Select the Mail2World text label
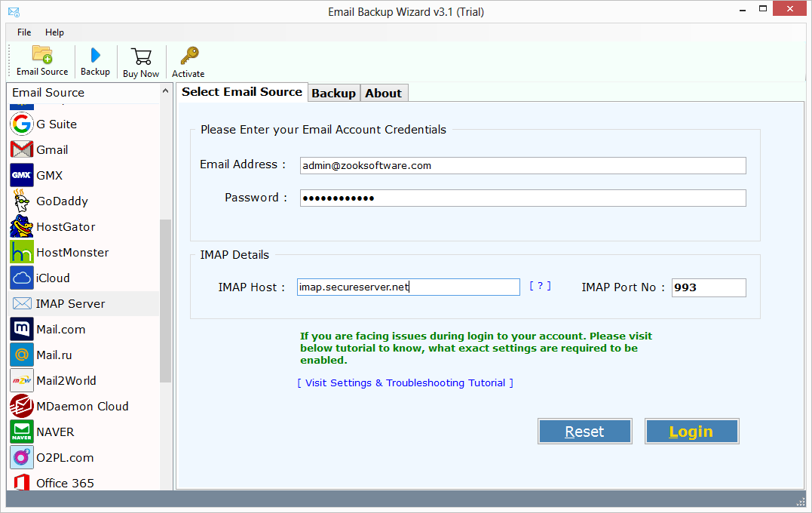The width and height of the screenshot is (812, 513). [66, 380]
